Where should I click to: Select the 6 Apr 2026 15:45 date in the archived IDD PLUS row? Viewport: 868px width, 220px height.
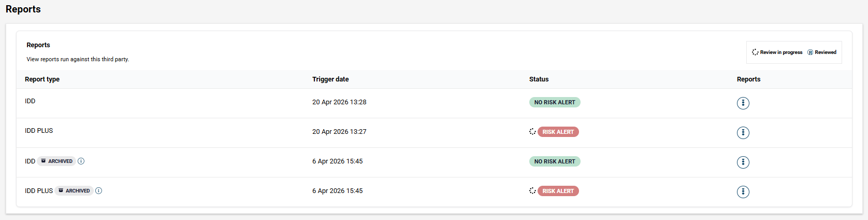click(337, 190)
